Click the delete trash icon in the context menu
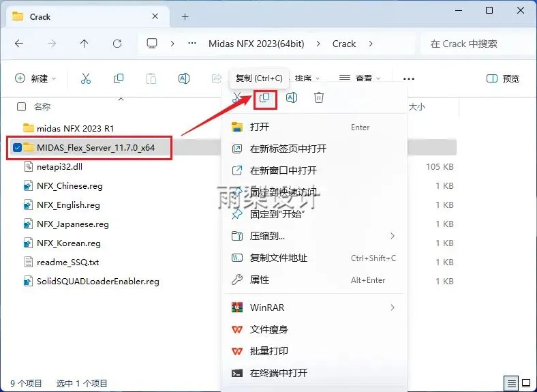This screenshot has width=537, height=392. click(319, 97)
